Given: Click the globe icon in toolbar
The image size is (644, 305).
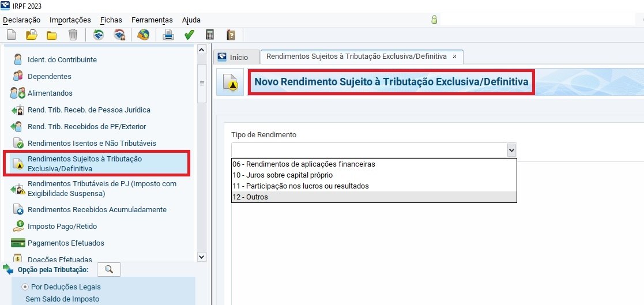Looking at the screenshot, I should click(x=143, y=35).
